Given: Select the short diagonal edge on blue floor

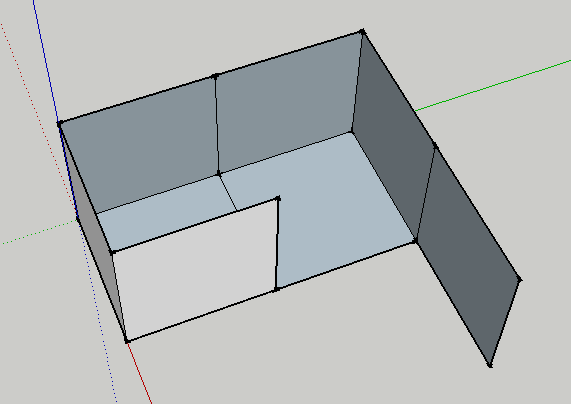Looking at the screenshot, I should pyautogui.click(x=228, y=193).
